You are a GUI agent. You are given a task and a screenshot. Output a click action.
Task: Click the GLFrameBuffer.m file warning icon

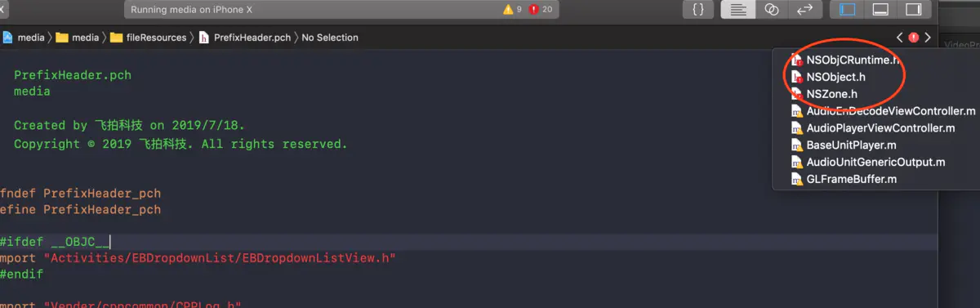[797, 180]
